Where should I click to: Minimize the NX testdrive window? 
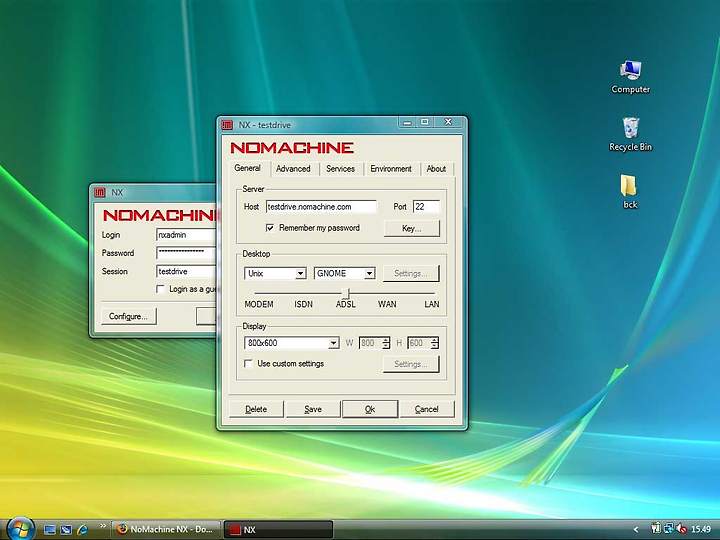[x=406, y=122]
